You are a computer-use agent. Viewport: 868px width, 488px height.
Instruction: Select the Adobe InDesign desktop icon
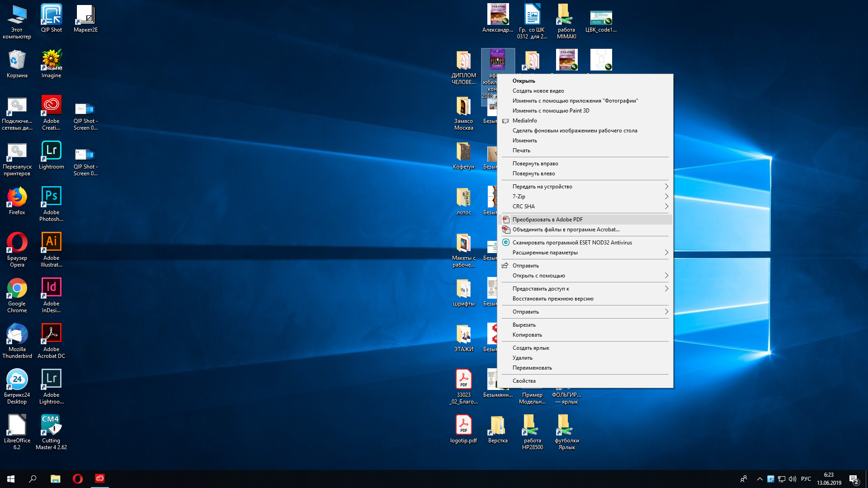pos(52,296)
